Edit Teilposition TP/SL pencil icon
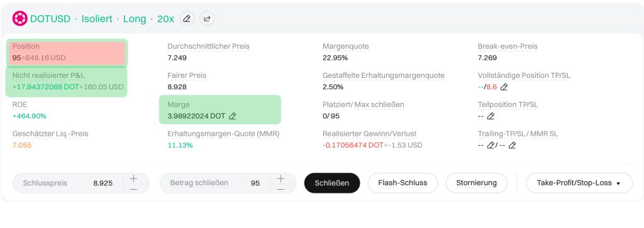The height and width of the screenshot is (228, 644). (x=491, y=116)
